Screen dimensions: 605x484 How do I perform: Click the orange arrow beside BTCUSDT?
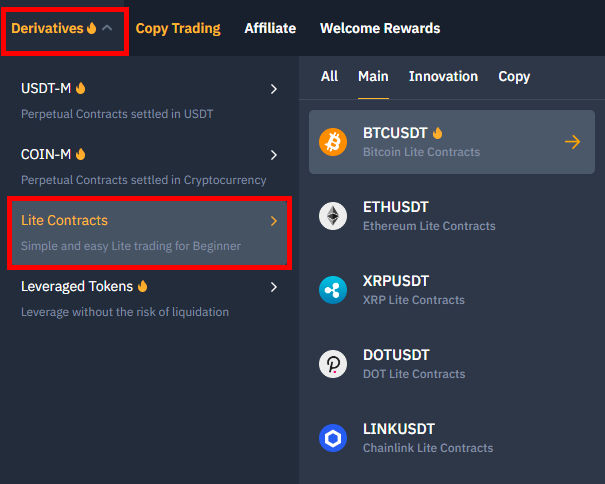pyautogui.click(x=573, y=142)
